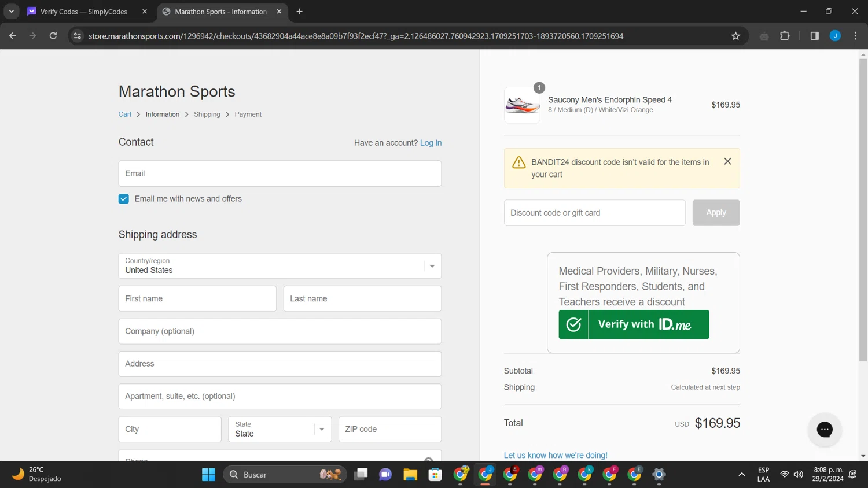Go to Cart breadcrumb link
The height and width of the screenshot is (488, 868).
(x=125, y=114)
